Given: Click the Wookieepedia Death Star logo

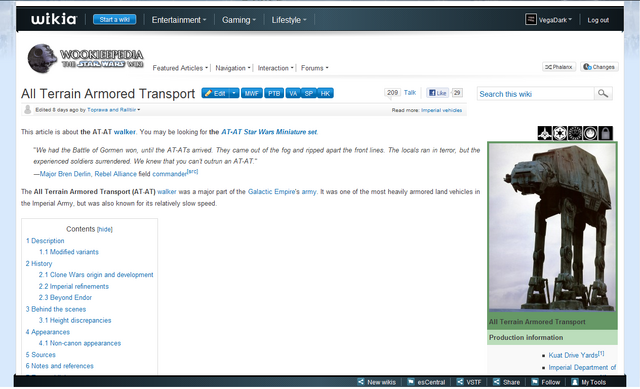Looking at the screenshot, I should 42,59.
